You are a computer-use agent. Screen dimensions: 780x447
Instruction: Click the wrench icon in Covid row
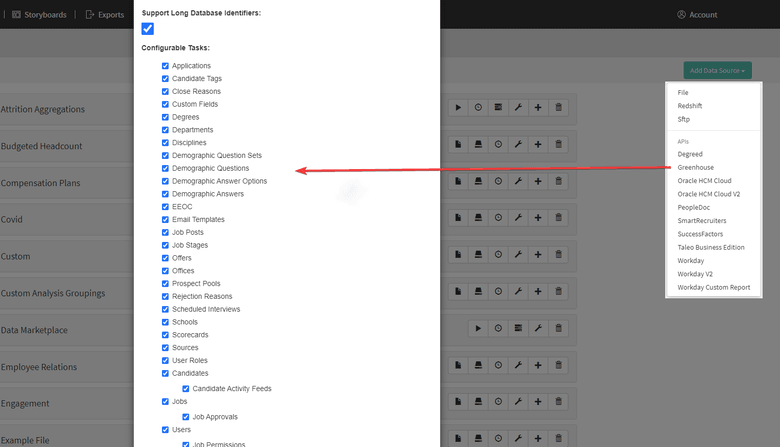click(518, 218)
